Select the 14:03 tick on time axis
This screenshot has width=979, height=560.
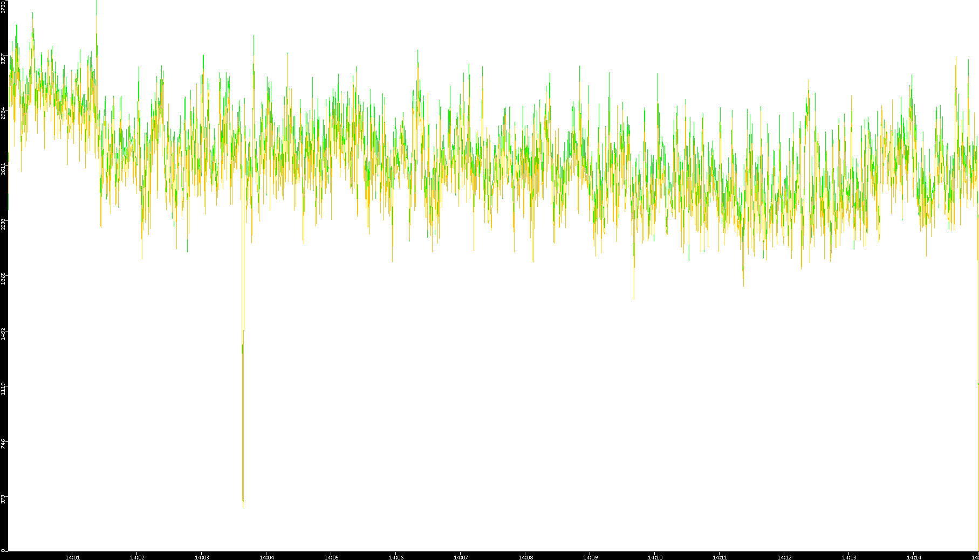pos(202,557)
